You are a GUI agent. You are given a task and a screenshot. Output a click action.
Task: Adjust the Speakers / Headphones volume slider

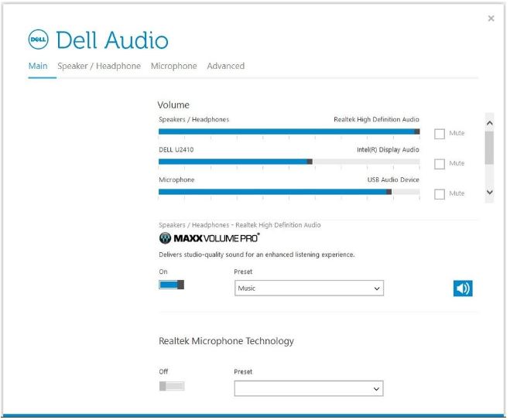pos(289,131)
